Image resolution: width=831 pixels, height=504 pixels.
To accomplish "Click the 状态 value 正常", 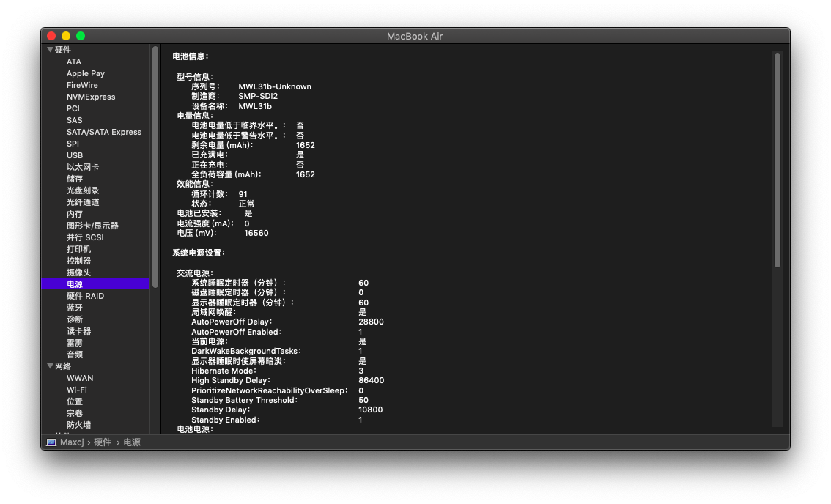I will coord(246,204).
